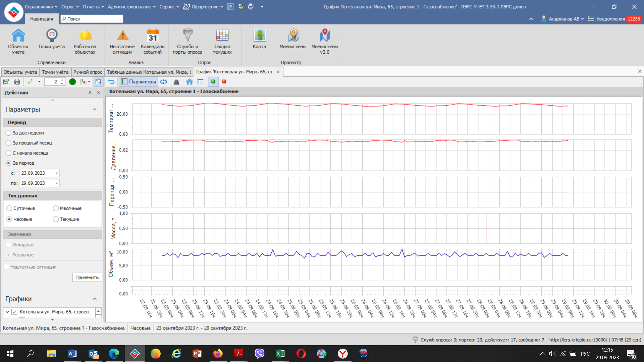Switch to Ручной опрос tab
The width and height of the screenshot is (644, 362).
(88, 72)
